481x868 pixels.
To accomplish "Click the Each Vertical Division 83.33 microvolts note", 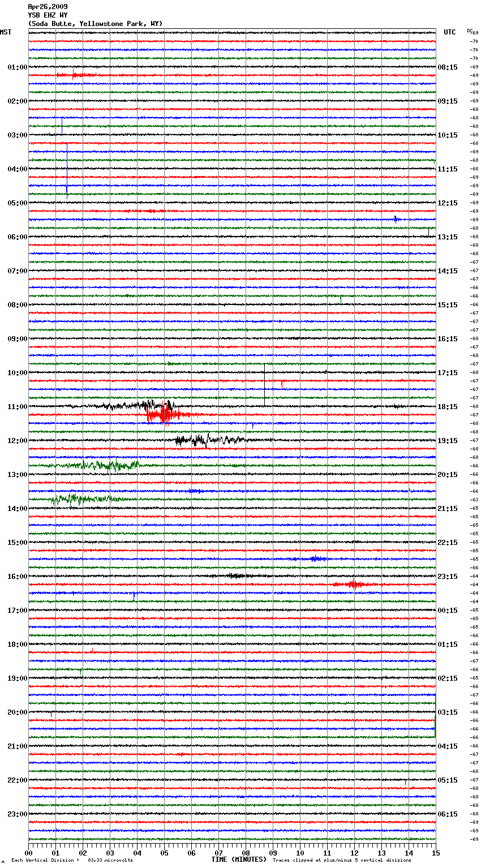I will click(x=72, y=860).
